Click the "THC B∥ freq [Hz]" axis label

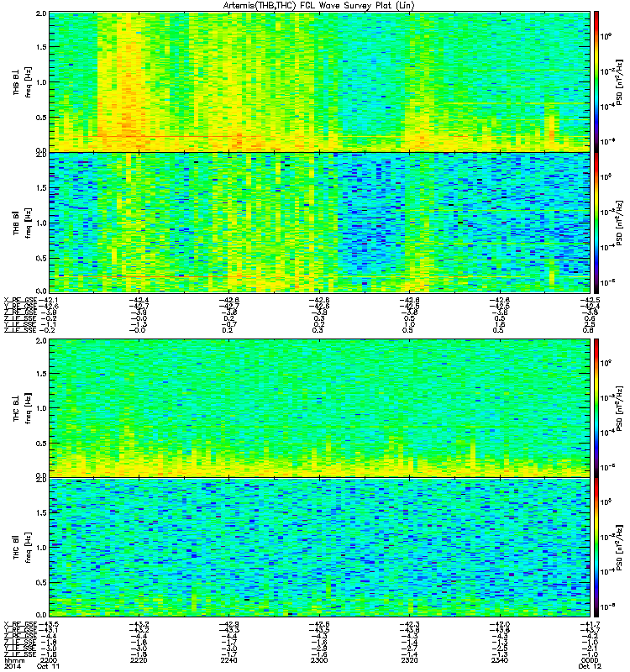click(x=23, y=548)
